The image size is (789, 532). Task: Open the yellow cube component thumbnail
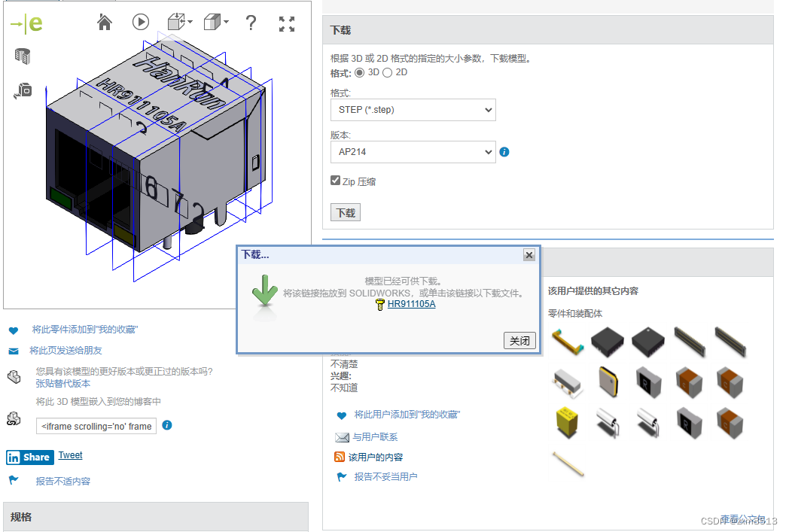567,423
